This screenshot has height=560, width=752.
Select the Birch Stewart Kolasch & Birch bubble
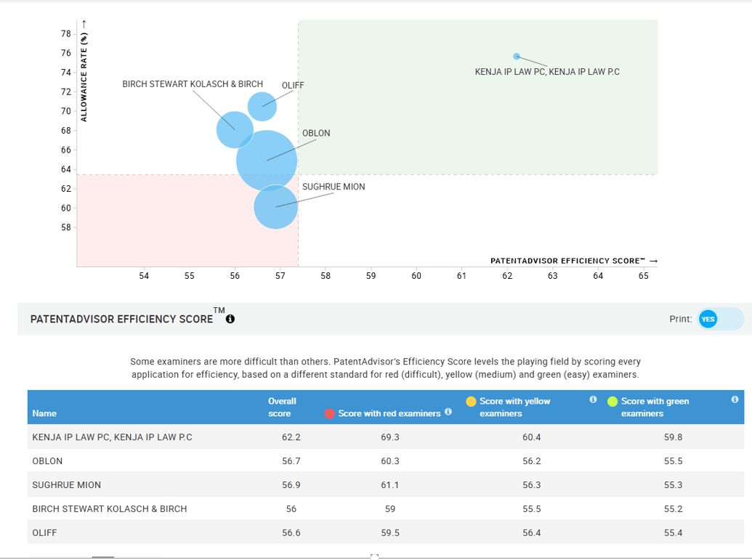235,129
